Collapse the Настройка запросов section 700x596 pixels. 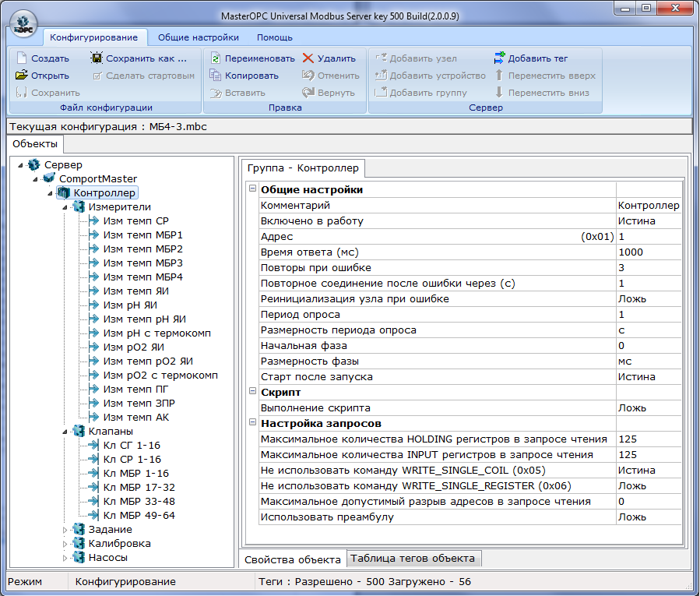coord(252,423)
